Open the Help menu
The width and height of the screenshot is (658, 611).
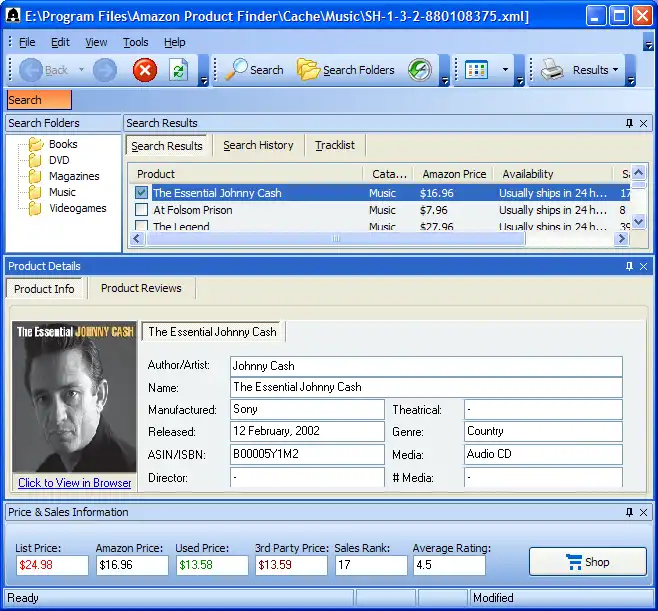(175, 42)
